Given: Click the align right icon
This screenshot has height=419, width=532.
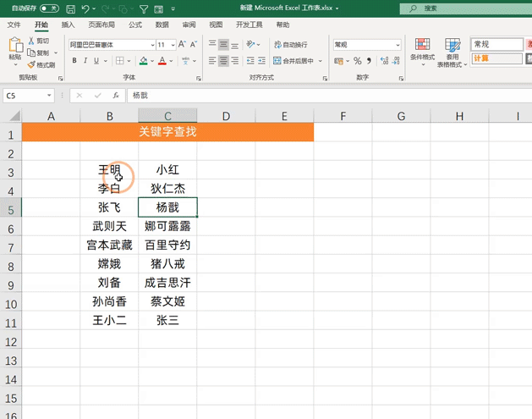Looking at the screenshot, I should tap(234, 61).
